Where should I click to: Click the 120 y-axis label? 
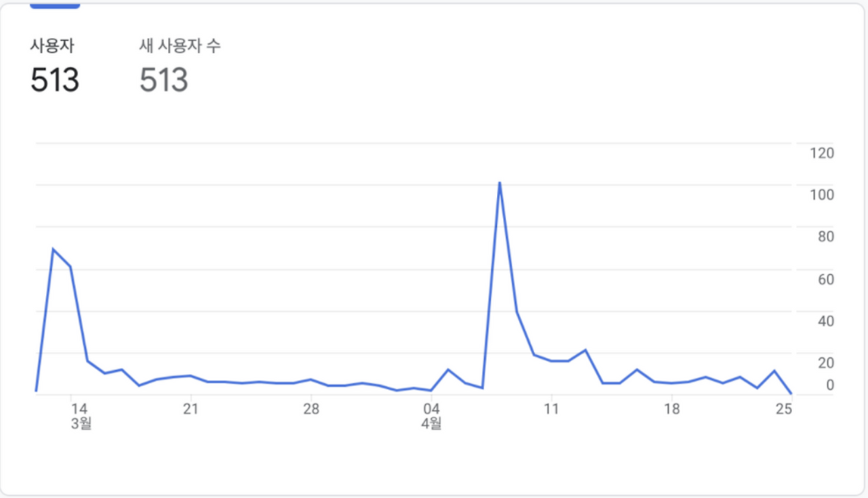tap(822, 153)
